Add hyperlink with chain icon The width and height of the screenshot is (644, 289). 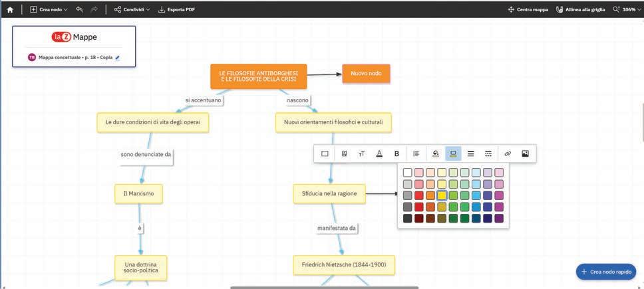pyautogui.click(x=508, y=153)
